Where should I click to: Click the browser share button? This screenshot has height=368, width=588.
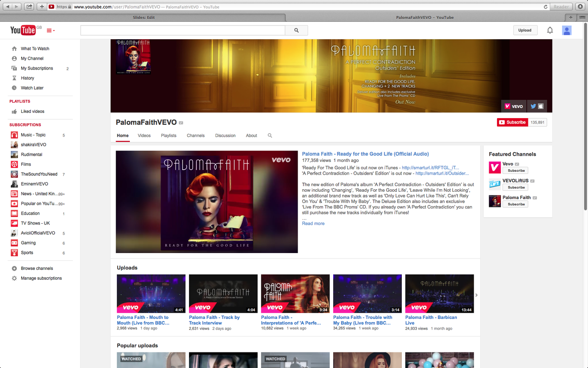click(x=29, y=7)
